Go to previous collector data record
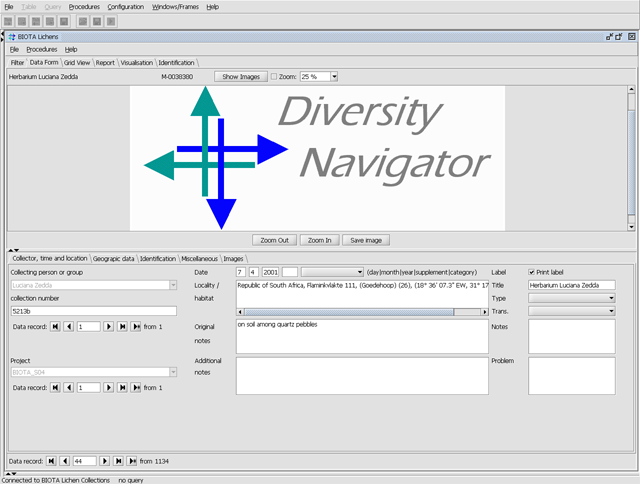This screenshot has height=484, width=640. click(69, 326)
